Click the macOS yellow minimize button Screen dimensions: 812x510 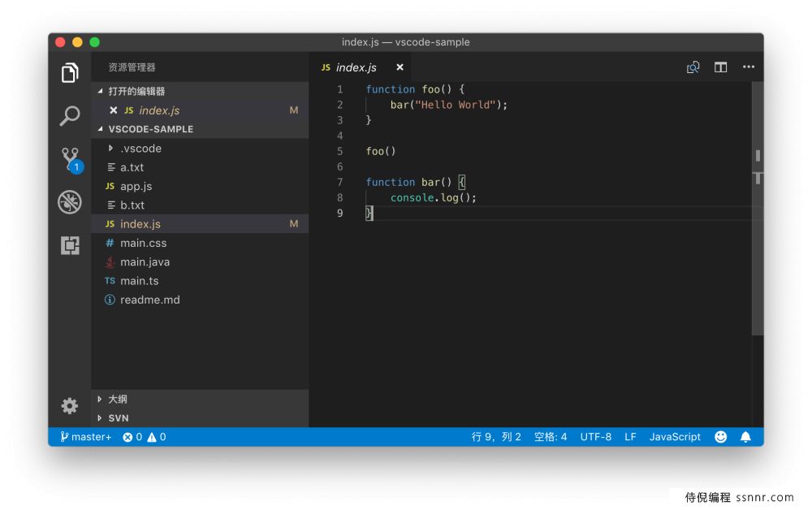(x=77, y=42)
